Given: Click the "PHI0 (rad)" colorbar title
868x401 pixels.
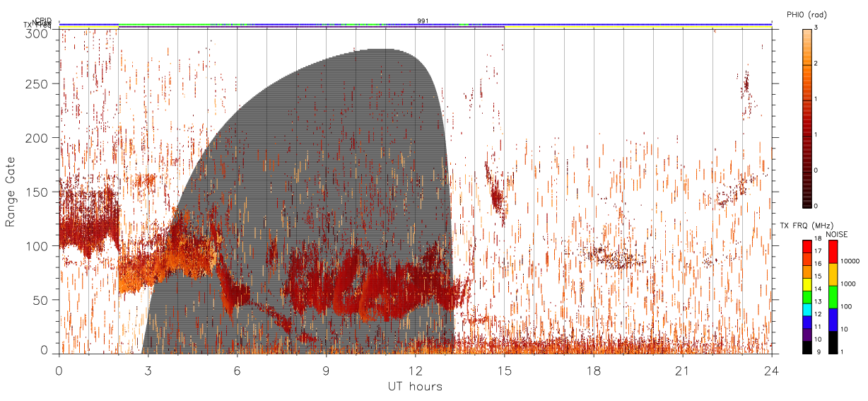Looking at the screenshot, I should tap(807, 15).
